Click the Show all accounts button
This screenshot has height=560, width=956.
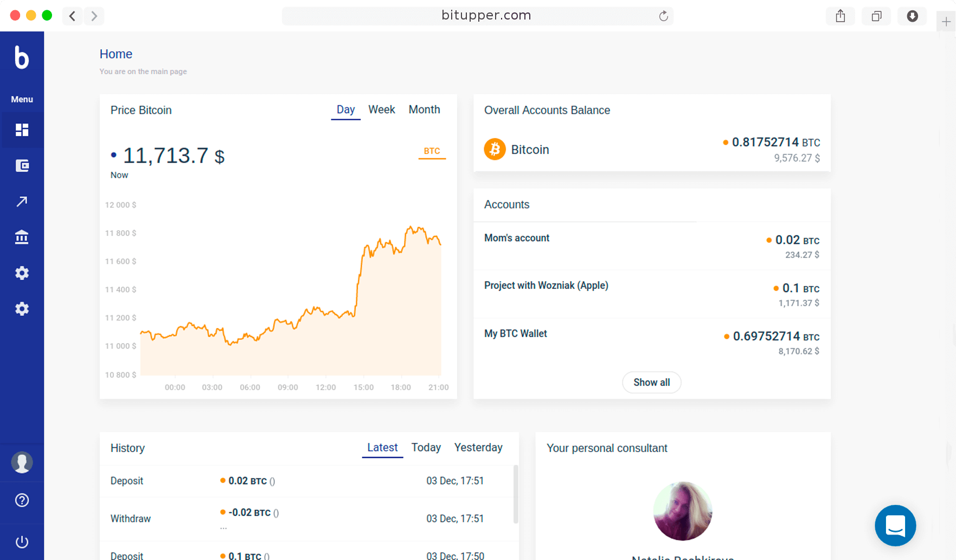point(651,383)
